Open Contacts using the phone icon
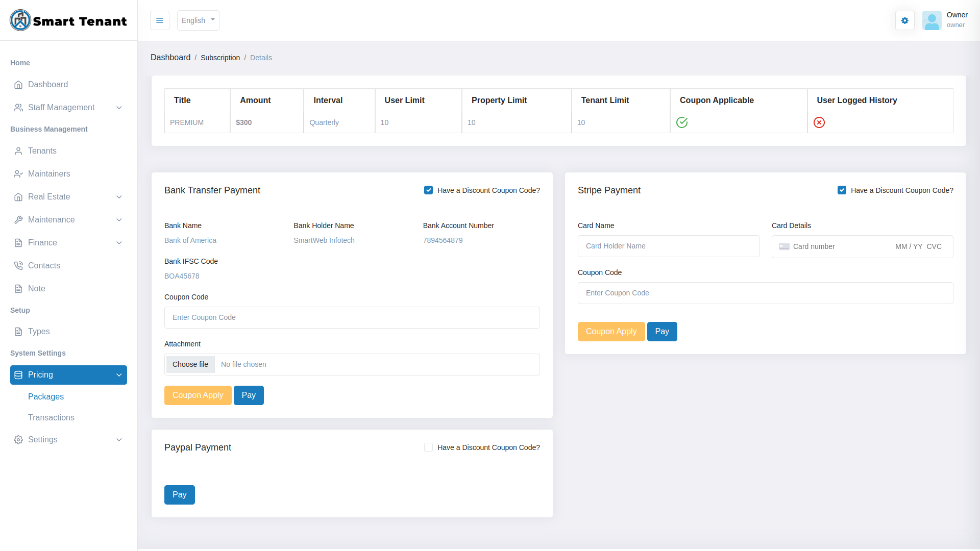980x551 pixels. coord(18,266)
